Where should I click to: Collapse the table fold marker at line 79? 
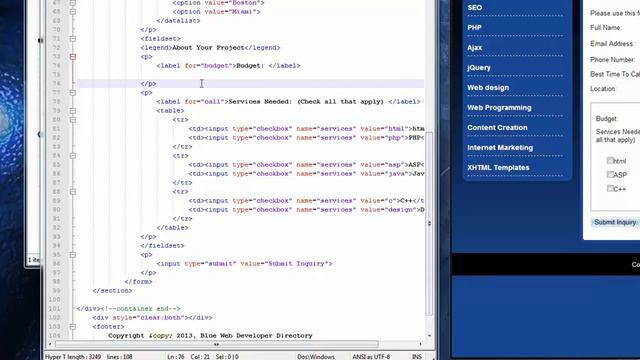[x=73, y=111]
